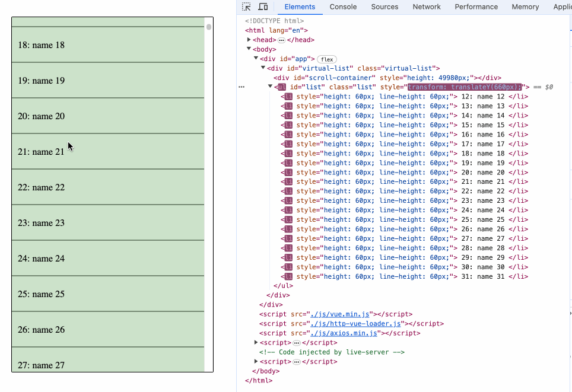Image resolution: width=572 pixels, height=392 pixels.
Task: Open the Memory tab
Action: tap(525, 7)
